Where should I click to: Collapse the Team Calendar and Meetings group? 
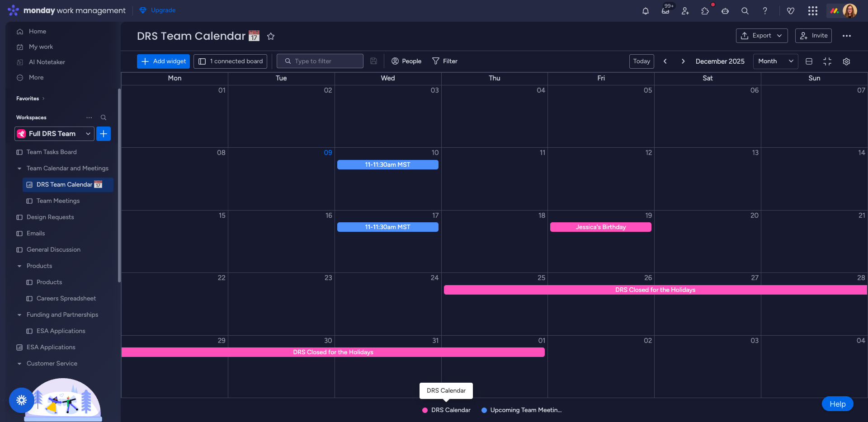19,168
